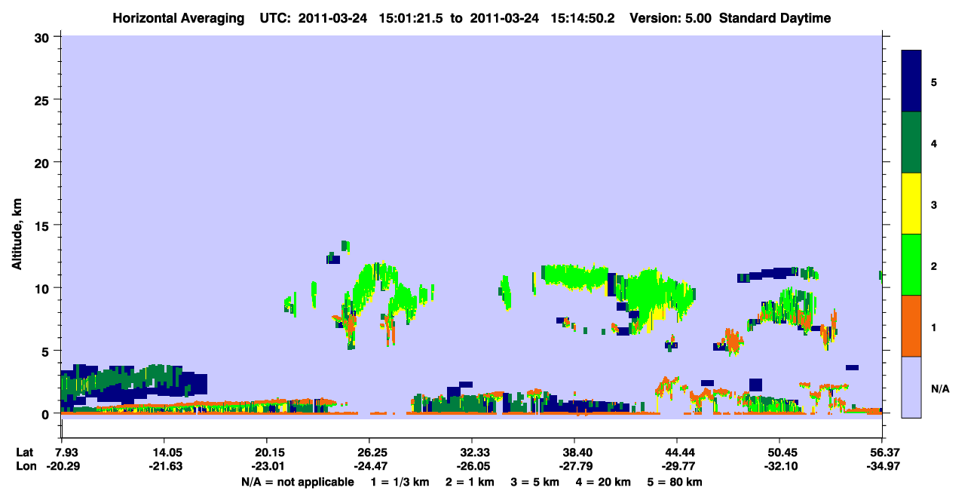
Task: Click latitude value 14.05
Action: click(164, 452)
